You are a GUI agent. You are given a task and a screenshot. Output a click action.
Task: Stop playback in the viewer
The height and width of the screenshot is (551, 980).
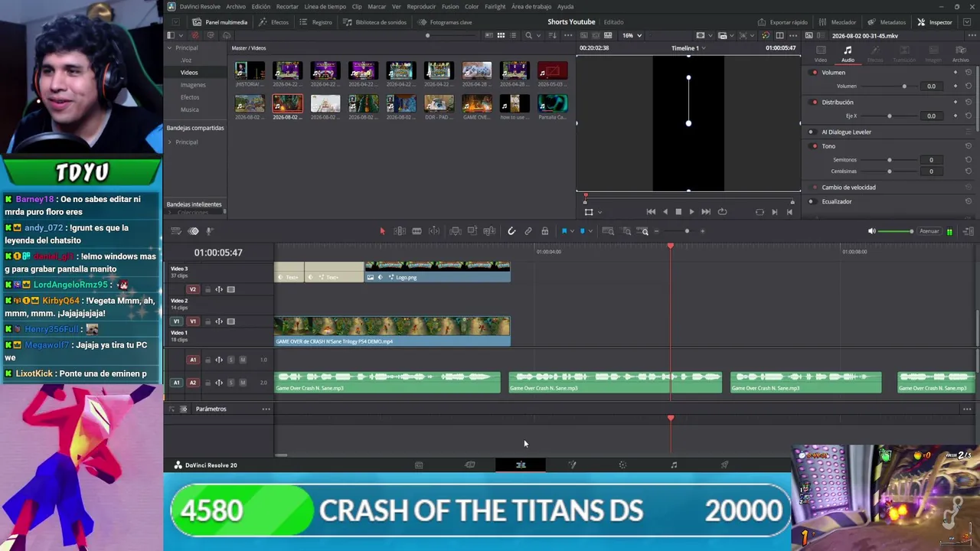[x=678, y=212]
